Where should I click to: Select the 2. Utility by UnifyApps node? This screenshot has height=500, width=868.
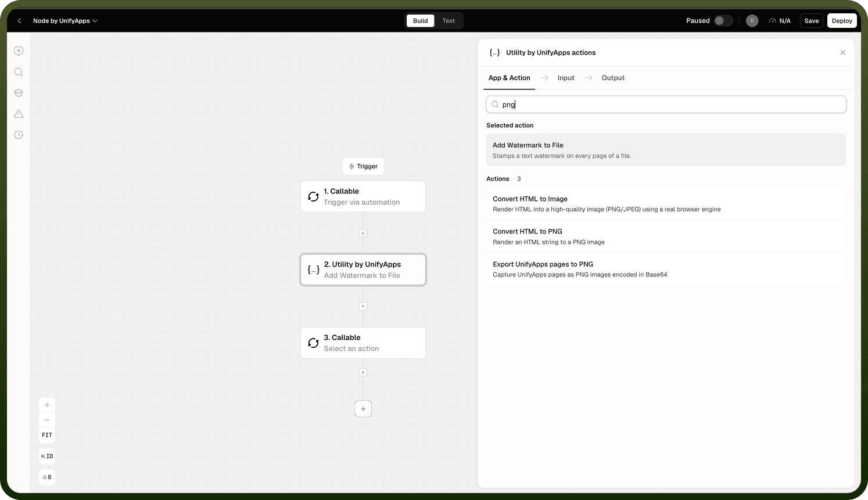(363, 269)
